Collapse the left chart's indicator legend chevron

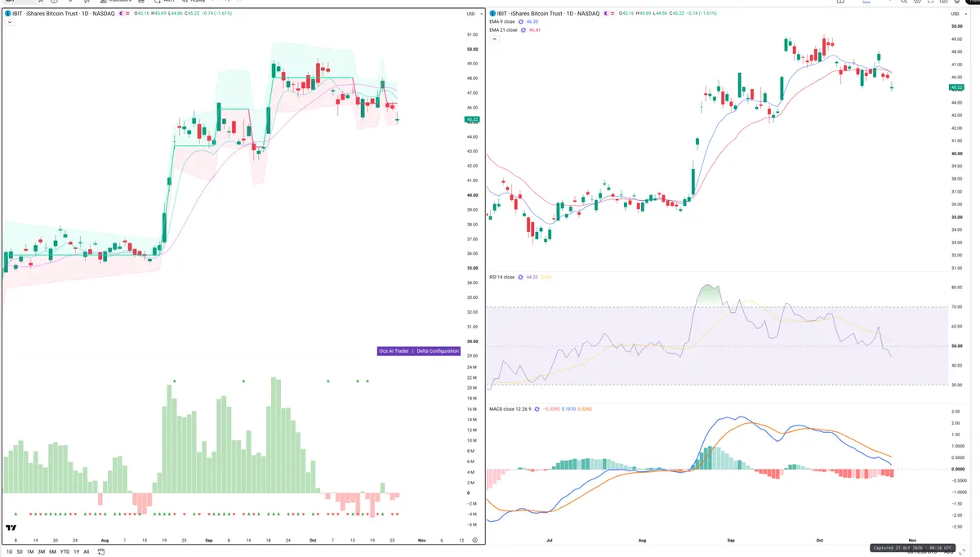coord(9,22)
